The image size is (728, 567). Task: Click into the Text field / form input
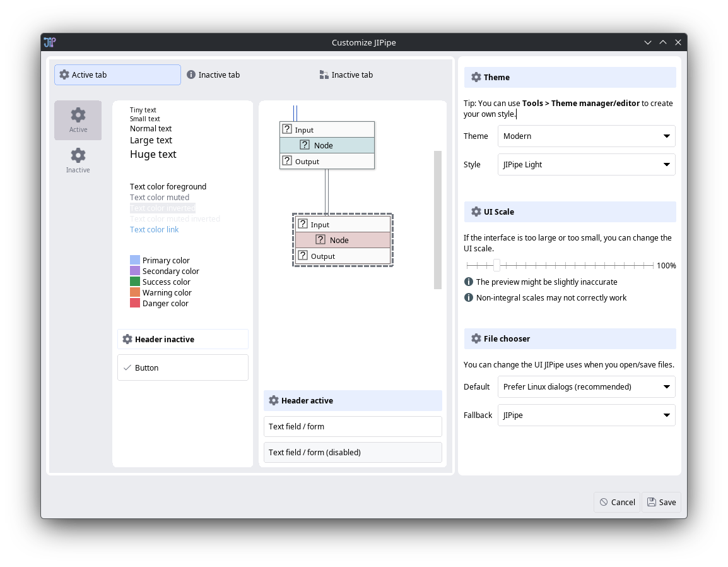pos(352,426)
